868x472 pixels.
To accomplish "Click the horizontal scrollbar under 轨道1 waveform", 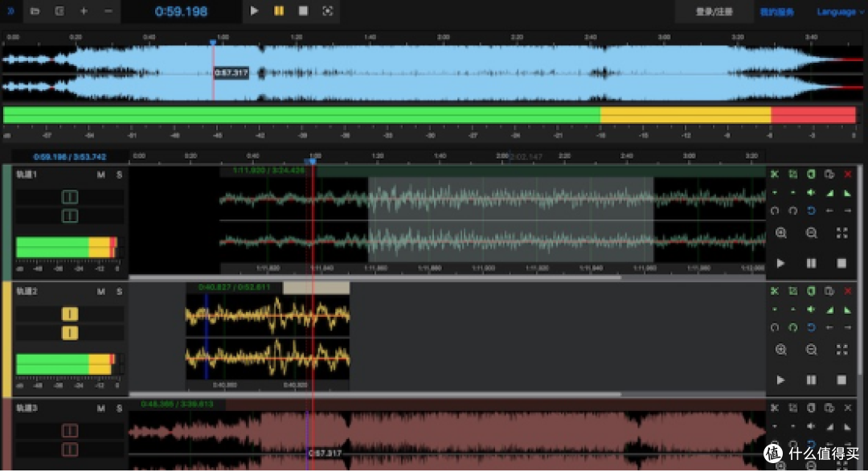I will (375, 277).
